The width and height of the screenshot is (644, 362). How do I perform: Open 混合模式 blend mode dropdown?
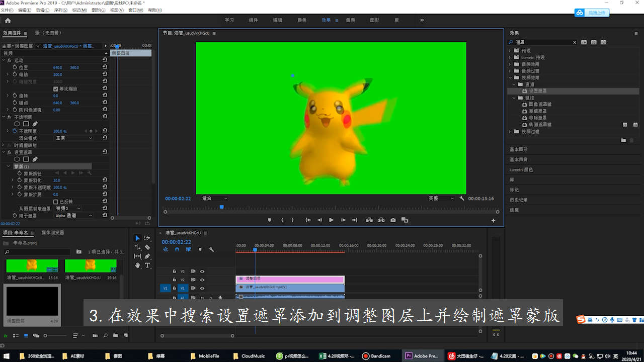click(73, 138)
